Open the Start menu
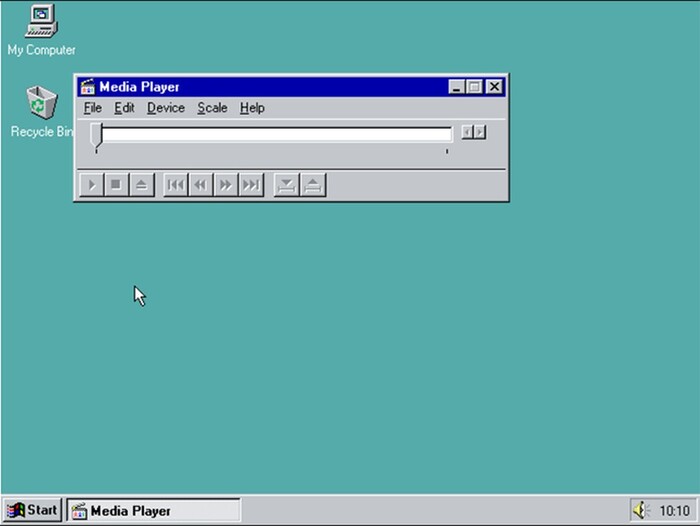 pos(32,510)
